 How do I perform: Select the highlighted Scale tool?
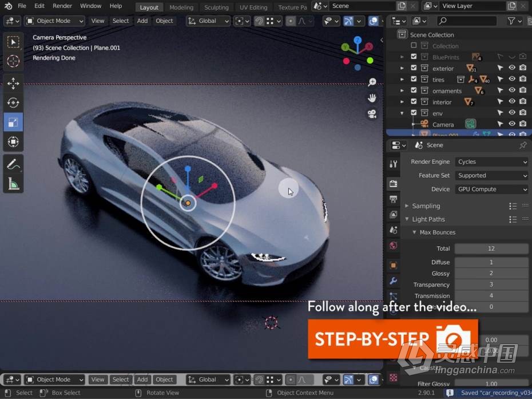pyautogui.click(x=13, y=123)
